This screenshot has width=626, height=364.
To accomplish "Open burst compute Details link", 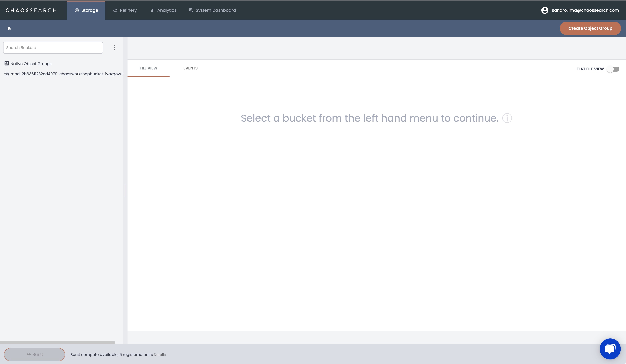I will tap(160, 355).
